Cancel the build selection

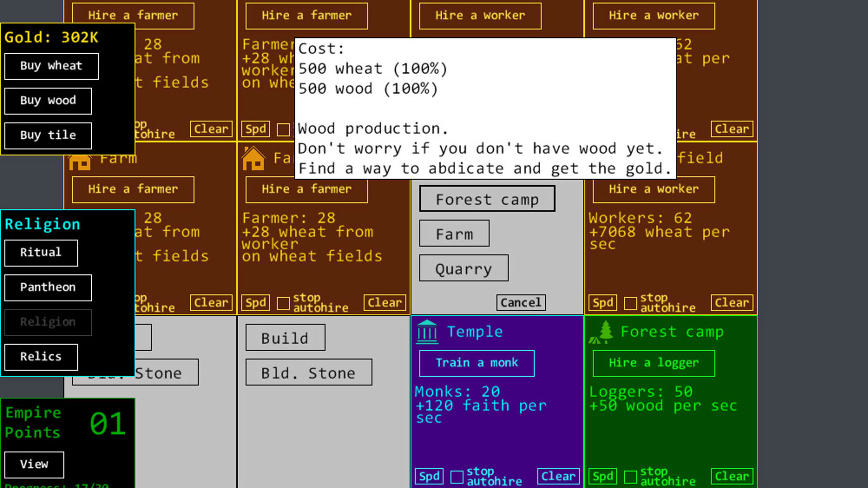click(x=521, y=302)
